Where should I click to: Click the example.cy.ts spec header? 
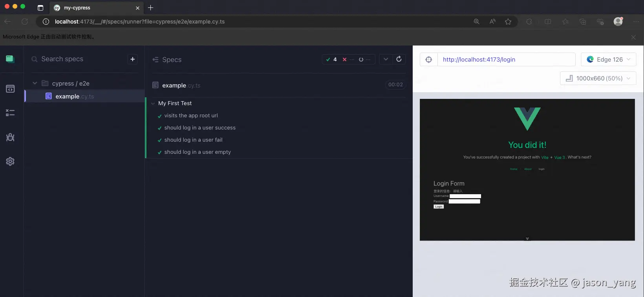click(181, 85)
